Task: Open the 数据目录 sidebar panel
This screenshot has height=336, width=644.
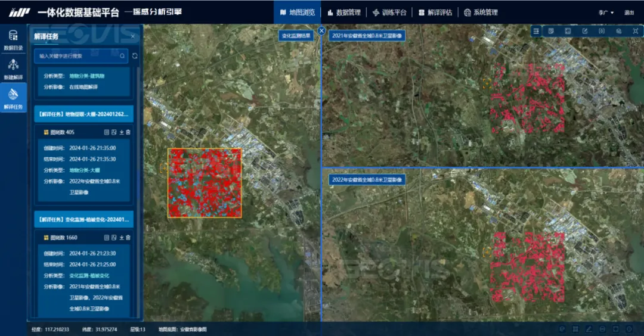Action: pos(13,39)
